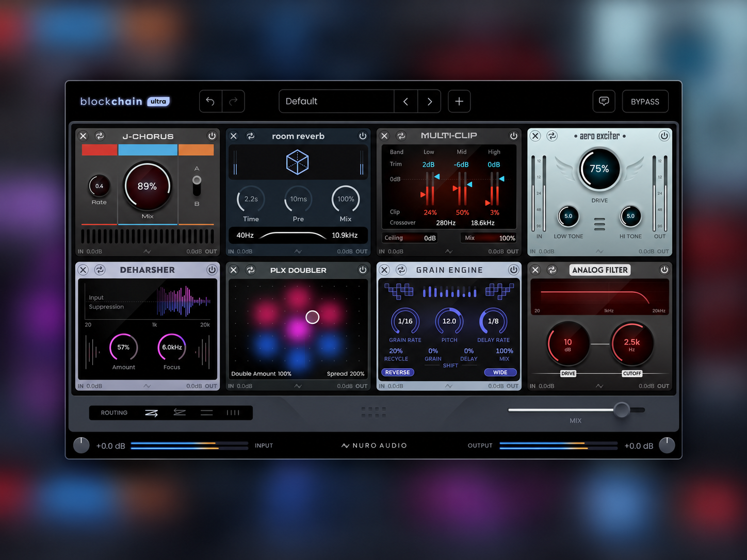Click the DEHARSHER Focus knob 6.0kHz
747x560 pixels.
172,348
